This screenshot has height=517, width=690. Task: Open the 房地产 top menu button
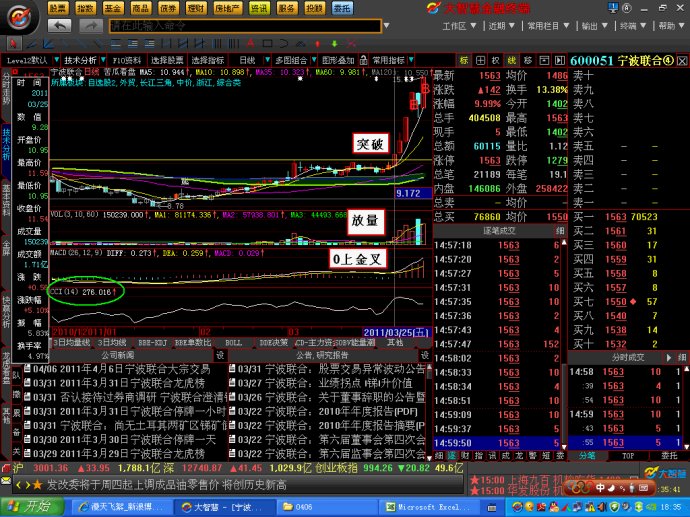pos(227,8)
